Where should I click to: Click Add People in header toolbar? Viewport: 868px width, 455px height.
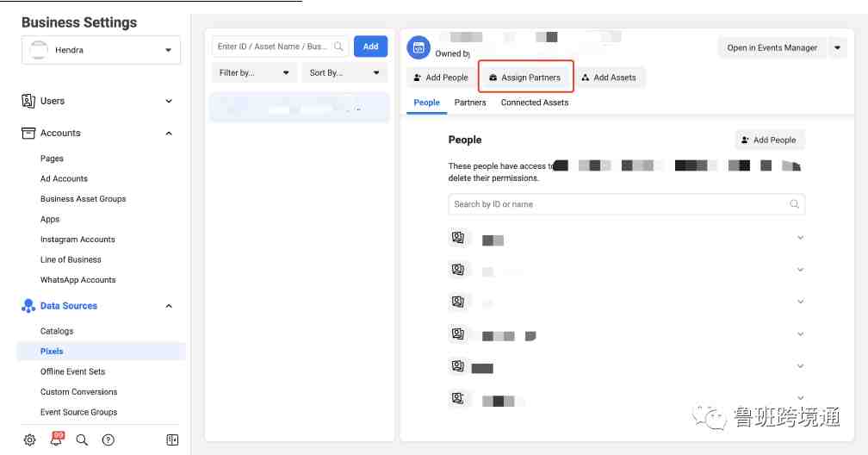[x=441, y=78]
